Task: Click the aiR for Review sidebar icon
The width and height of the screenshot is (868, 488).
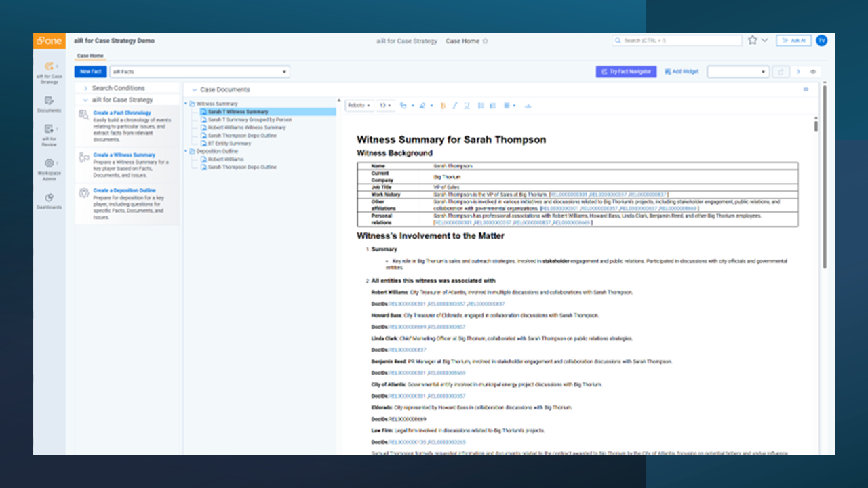Action: point(49,129)
